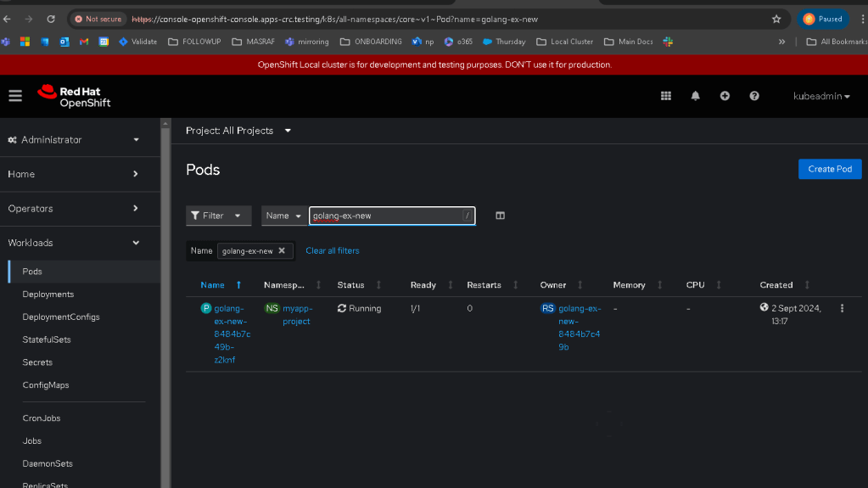This screenshot has width=868, height=488.
Task: Click the plus import YAML icon
Action: (x=725, y=96)
